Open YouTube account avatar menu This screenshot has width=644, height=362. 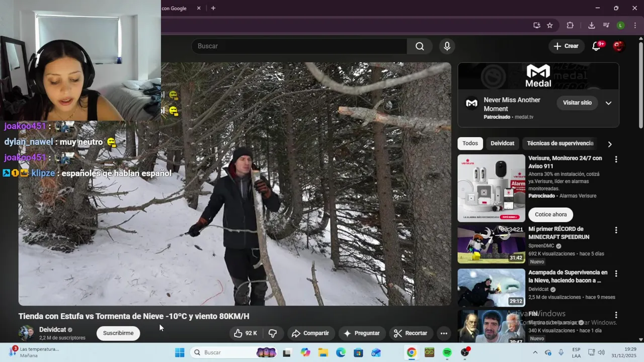[619, 46]
